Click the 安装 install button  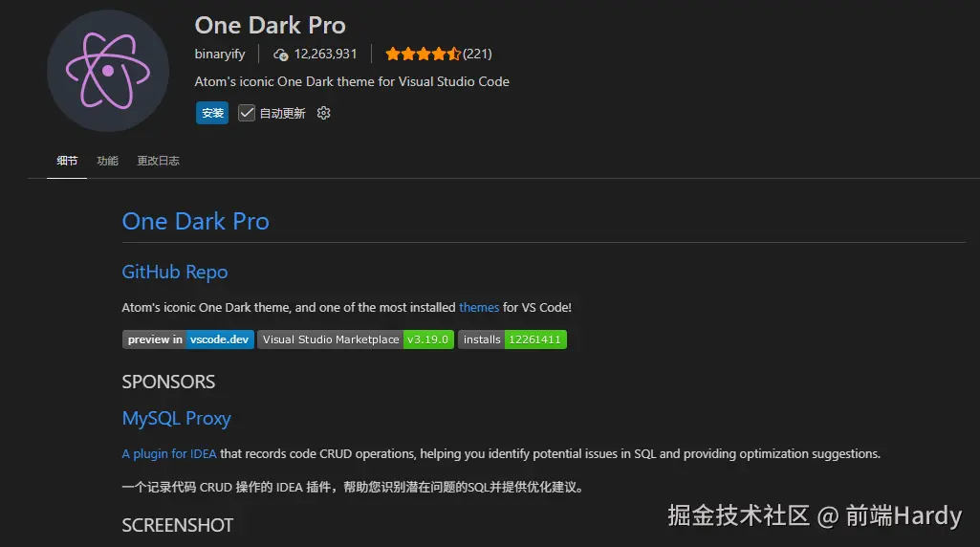[212, 113]
